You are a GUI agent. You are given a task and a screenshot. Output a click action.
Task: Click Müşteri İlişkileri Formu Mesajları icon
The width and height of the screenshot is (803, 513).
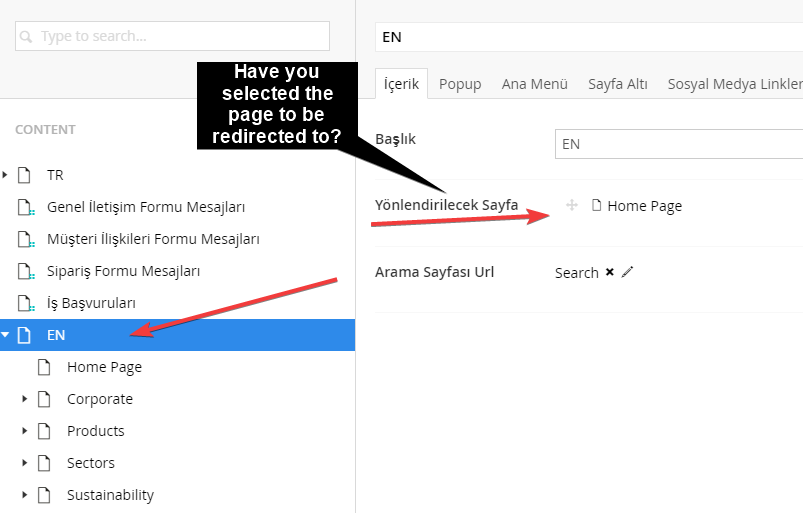(26, 239)
